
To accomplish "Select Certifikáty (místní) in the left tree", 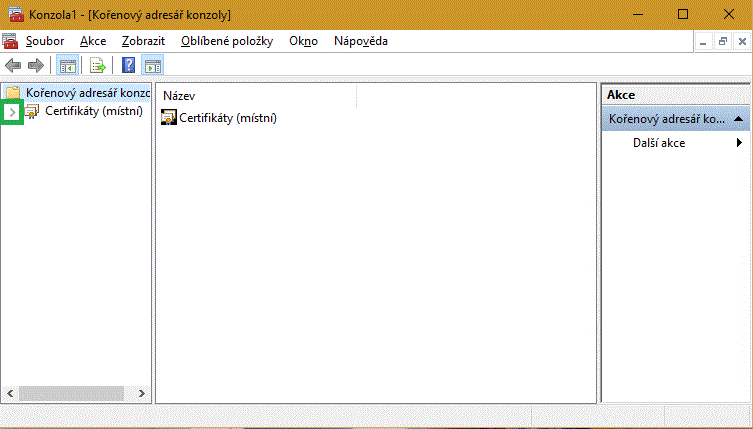I will click(x=93, y=111).
